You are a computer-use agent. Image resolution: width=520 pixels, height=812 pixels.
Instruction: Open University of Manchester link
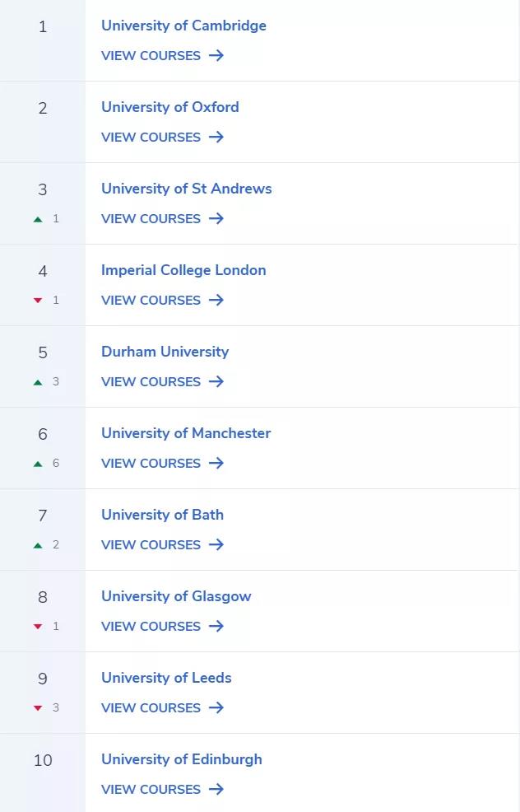(x=186, y=433)
